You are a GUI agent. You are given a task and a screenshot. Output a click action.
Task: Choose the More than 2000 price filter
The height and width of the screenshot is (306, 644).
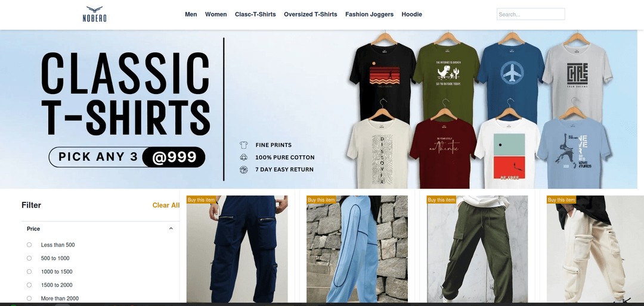(x=29, y=298)
